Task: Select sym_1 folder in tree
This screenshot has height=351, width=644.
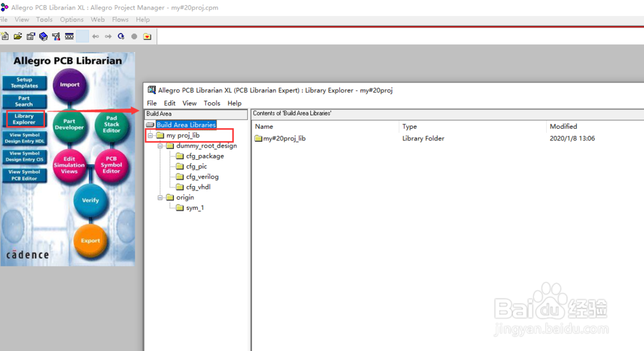Action: click(x=194, y=208)
